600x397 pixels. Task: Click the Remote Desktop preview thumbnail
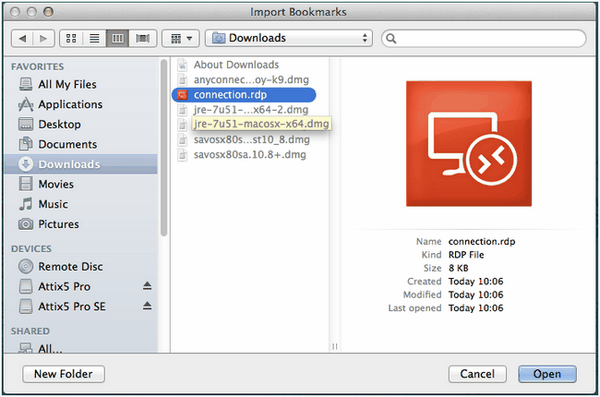[469, 144]
